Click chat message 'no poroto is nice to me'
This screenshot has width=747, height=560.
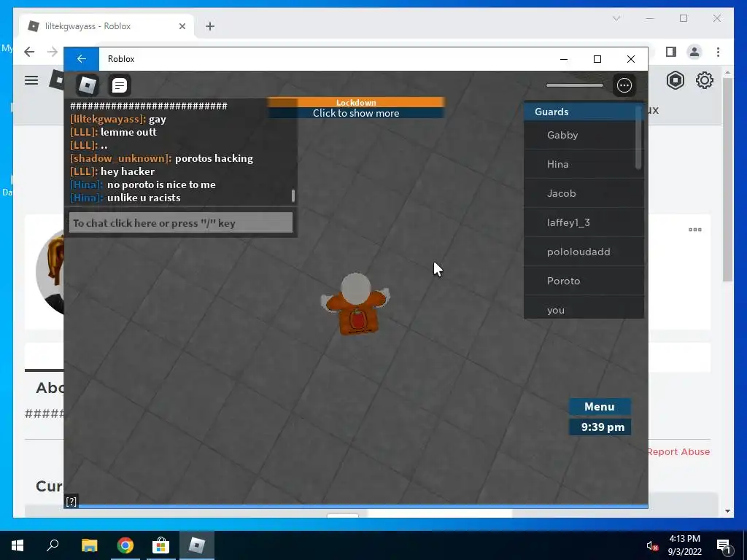pyautogui.click(x=161, y=184)
